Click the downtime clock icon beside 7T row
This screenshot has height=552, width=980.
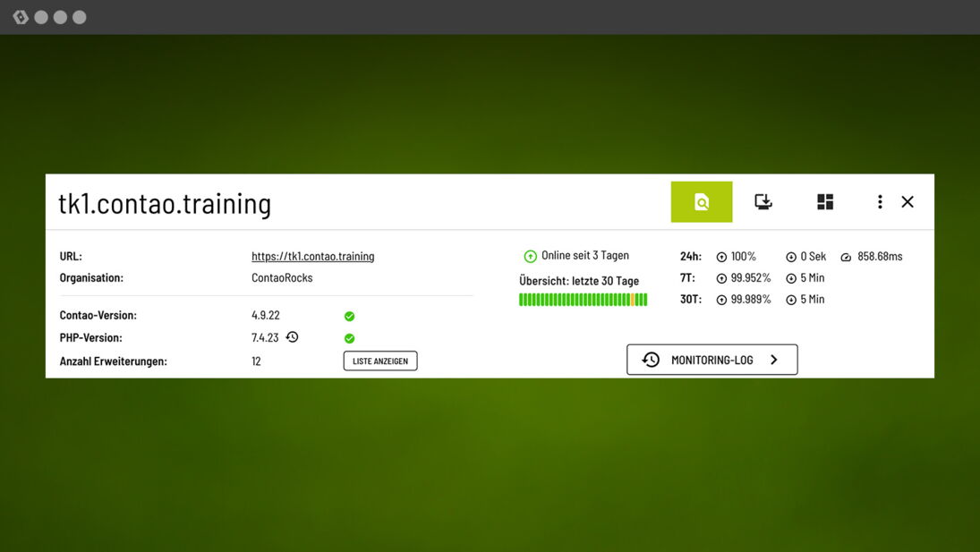point(791,277)
